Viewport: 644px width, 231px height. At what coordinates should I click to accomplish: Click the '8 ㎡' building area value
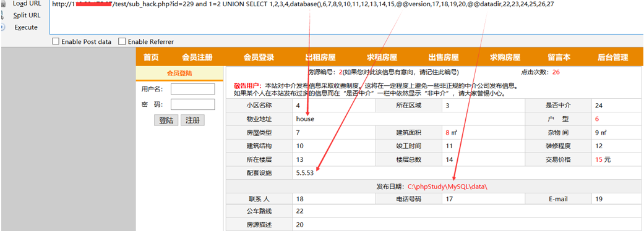[x=451, y=133]
